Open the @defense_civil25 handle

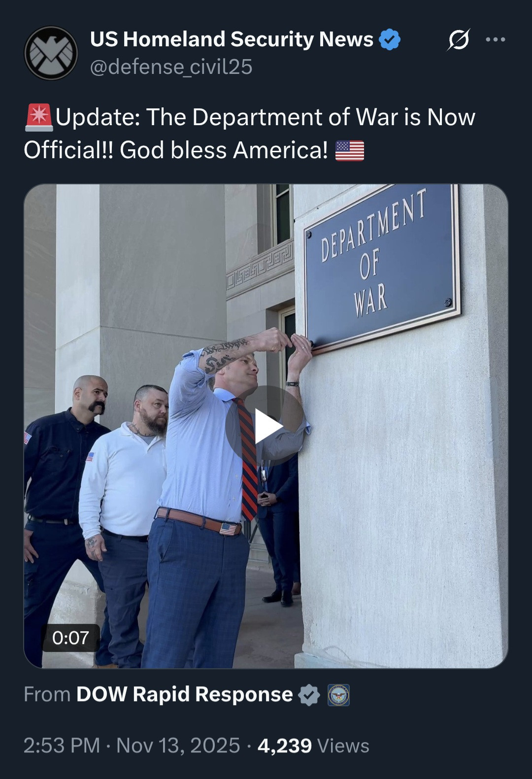pos(171,67)
